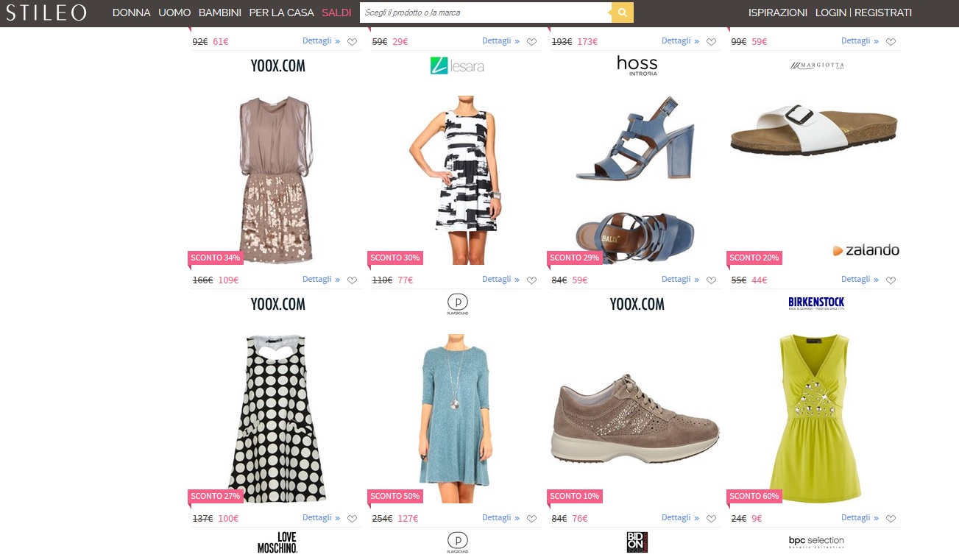959x560 pixels.
Task: Open Dettagli for the 77€ black-white dress
Action: pos(500,280)
